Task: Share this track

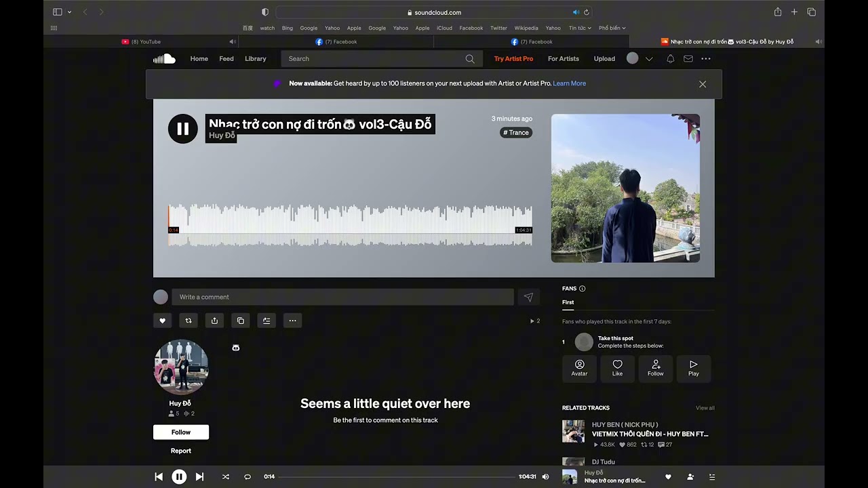Action: click(x=214, y=321)
